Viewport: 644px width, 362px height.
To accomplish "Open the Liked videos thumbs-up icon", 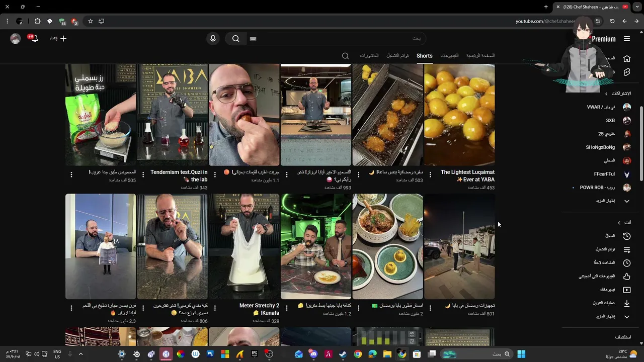I will click(x=627, y=277).
